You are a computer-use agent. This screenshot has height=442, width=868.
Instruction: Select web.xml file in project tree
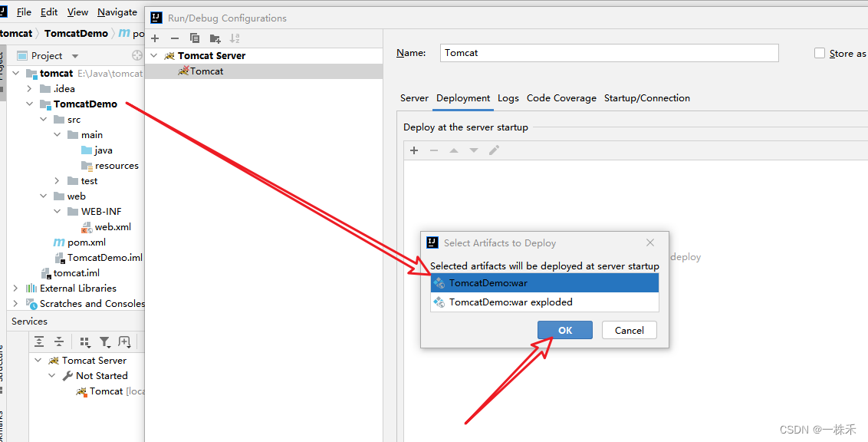click(113, 226)
